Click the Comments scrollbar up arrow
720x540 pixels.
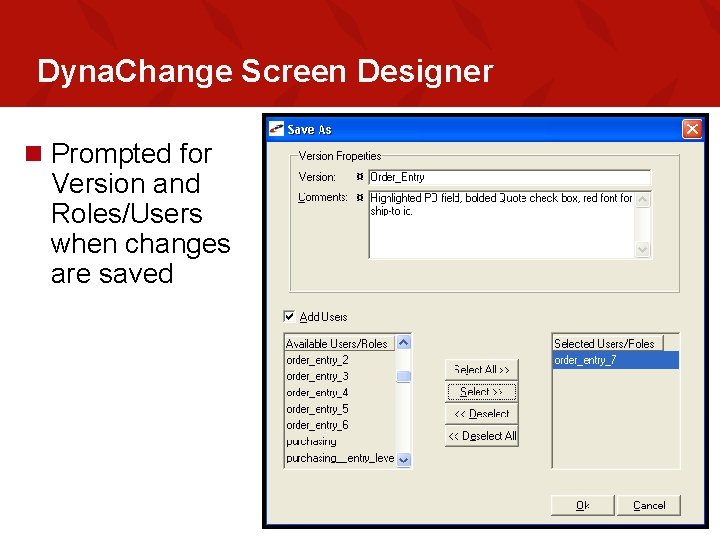click(643, 199)
